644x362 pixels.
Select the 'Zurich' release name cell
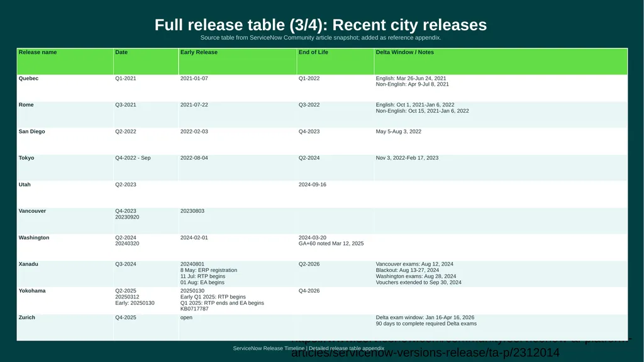pyautogui.click(x=65, y=327)
